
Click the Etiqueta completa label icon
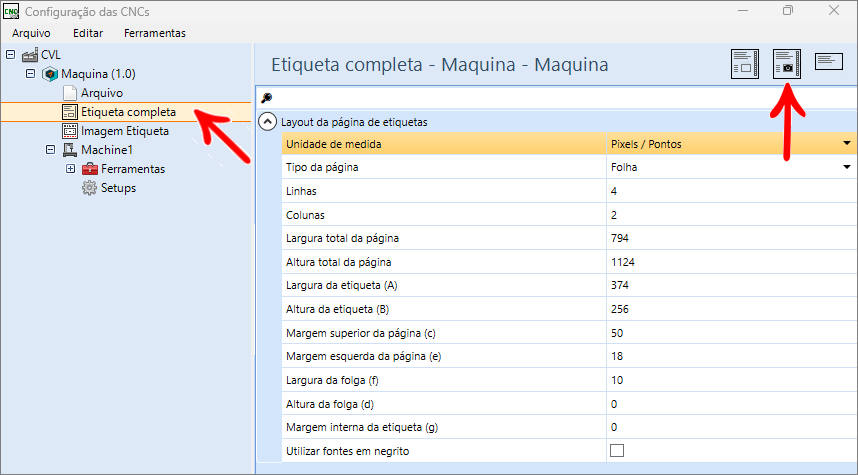[69, 112]
